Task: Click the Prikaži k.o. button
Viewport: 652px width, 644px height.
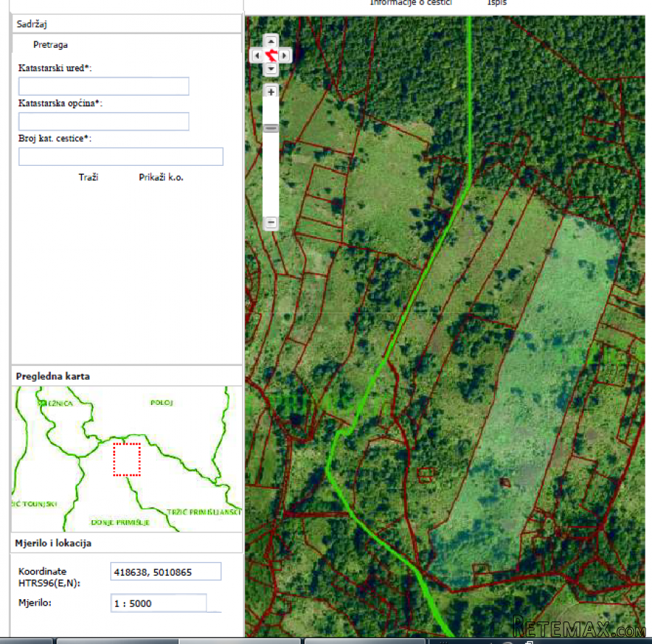Action: (161, 177)
